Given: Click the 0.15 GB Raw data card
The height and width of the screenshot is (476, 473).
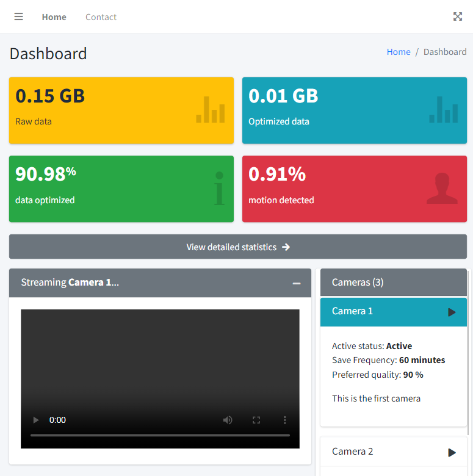Looking at the screenshot, I should point(121,110).
